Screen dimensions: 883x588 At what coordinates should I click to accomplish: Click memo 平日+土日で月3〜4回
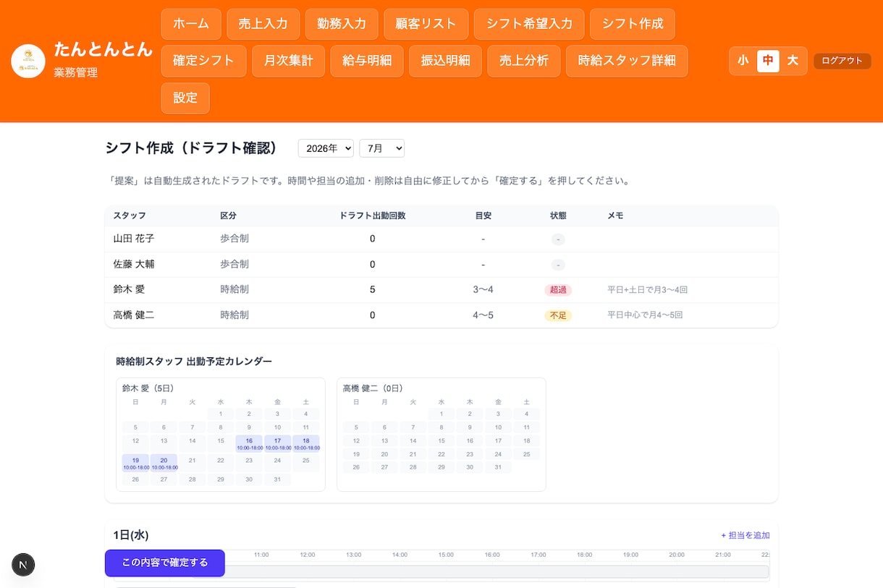(x=647, y=290)
